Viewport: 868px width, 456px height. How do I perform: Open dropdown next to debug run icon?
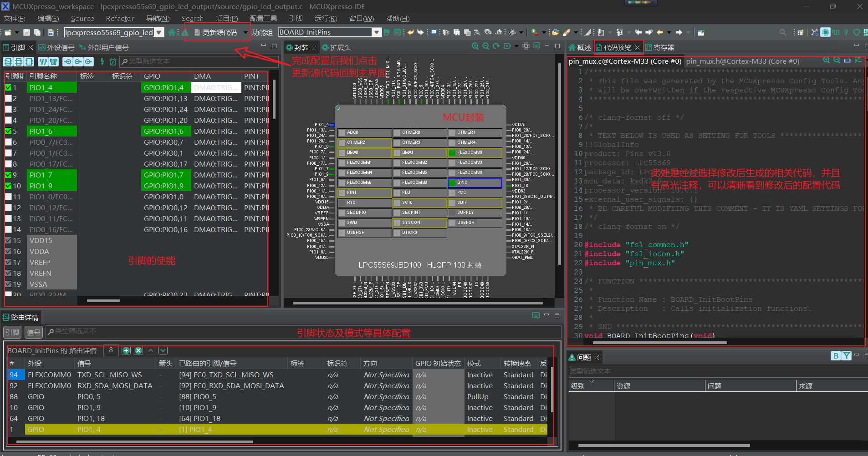point(544,32)
